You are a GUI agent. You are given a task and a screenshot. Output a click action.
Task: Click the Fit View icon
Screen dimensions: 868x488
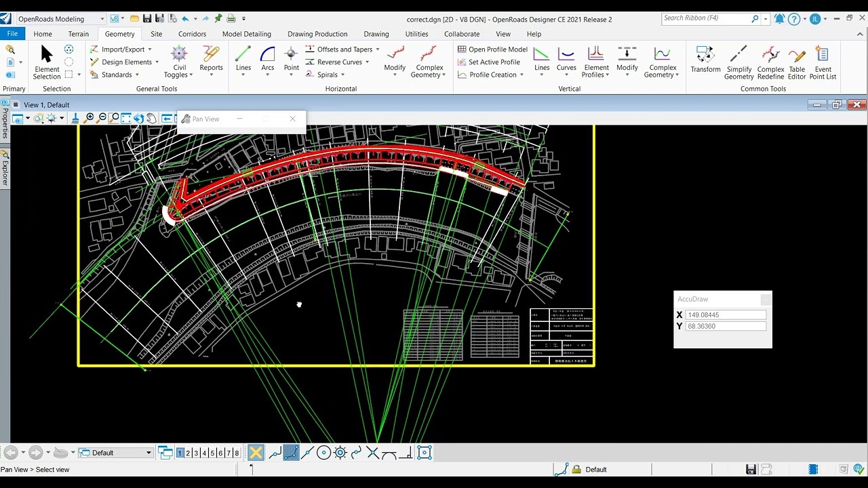click(126, 119)
